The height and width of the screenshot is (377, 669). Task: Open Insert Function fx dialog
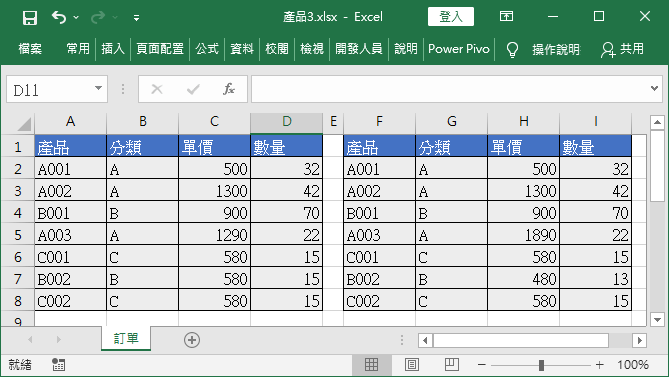click(229, 89)
